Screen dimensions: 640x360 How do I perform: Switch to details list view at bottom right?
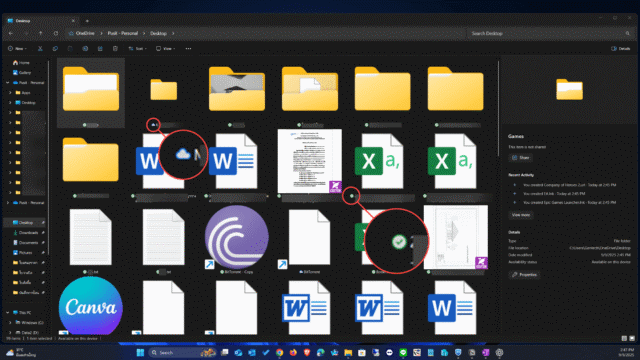[x=624, y=338]
